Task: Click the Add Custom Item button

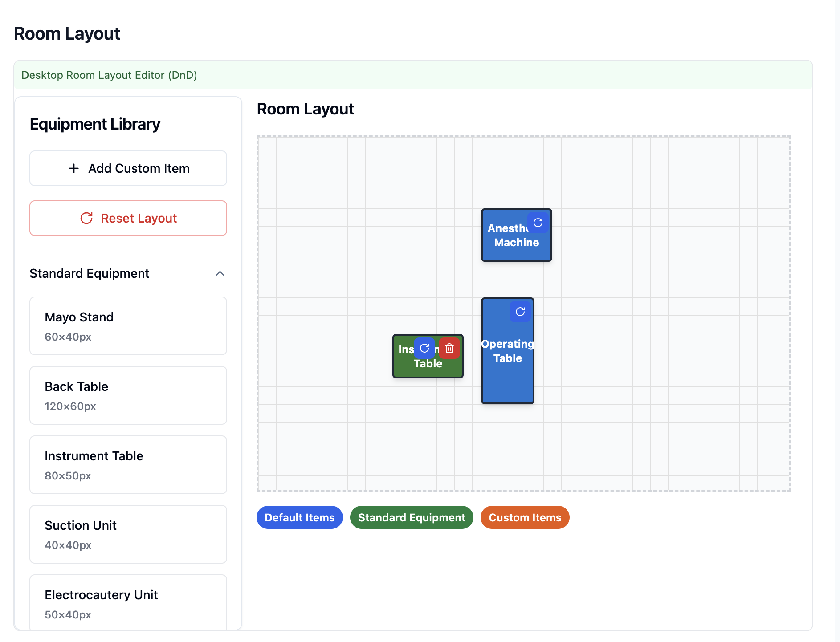Action: (x=128, y=168)
